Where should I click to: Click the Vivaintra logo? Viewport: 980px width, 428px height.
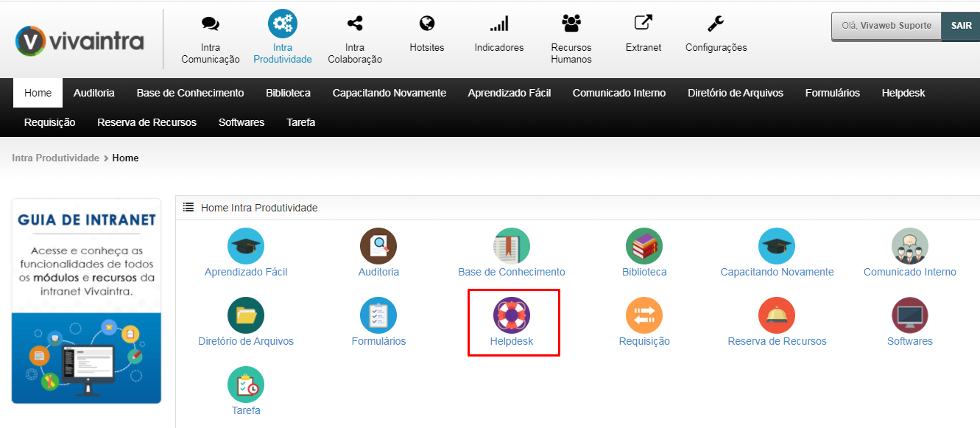(80, 41)
